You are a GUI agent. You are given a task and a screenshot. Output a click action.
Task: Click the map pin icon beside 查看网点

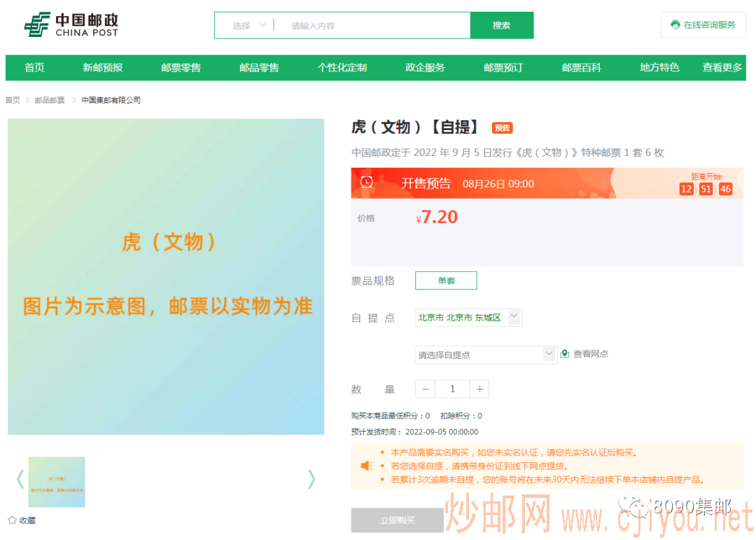tap(565, 354)
